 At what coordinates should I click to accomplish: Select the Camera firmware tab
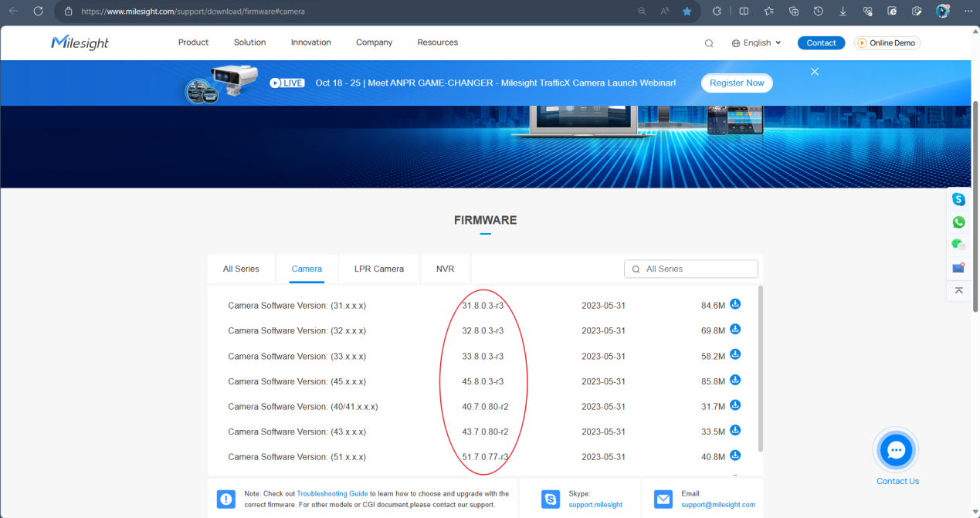tap(307, 269)
